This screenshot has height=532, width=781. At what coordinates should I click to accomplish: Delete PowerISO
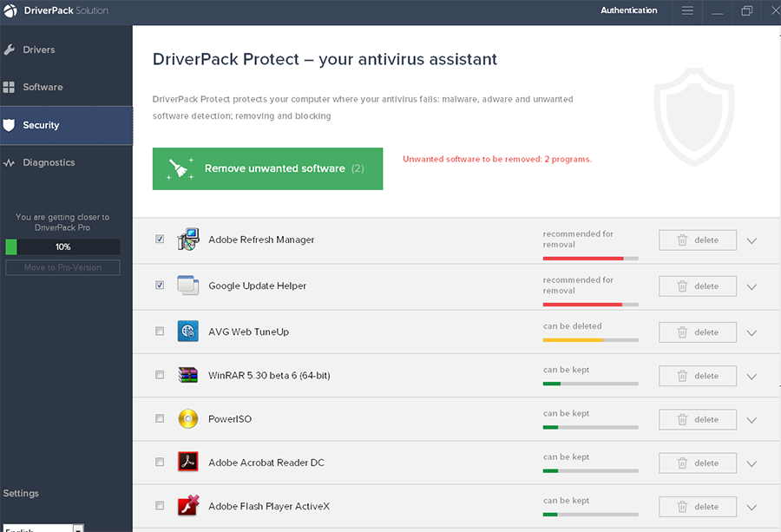pos(698,419)
